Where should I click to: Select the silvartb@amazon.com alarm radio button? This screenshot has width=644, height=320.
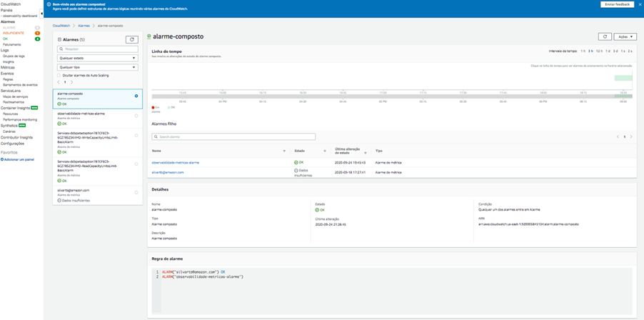click(x=136, y=192)
